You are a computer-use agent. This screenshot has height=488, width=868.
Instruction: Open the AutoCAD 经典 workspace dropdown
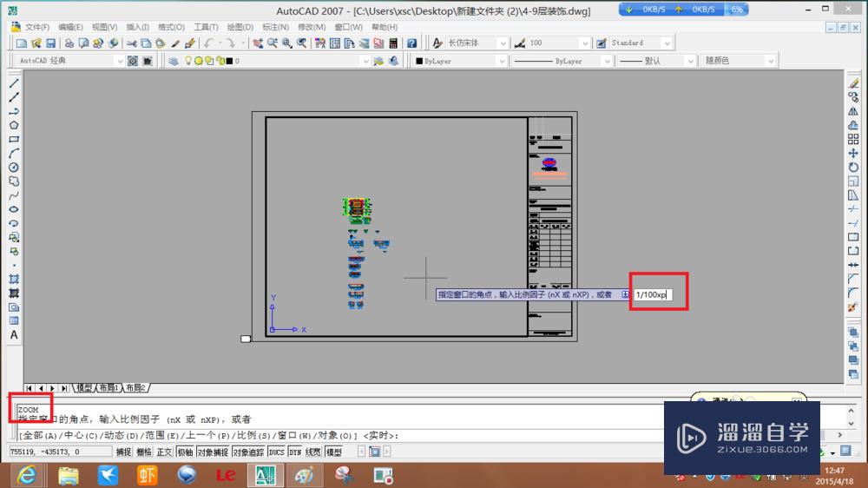pyautogui.click(x=119, y=61)
